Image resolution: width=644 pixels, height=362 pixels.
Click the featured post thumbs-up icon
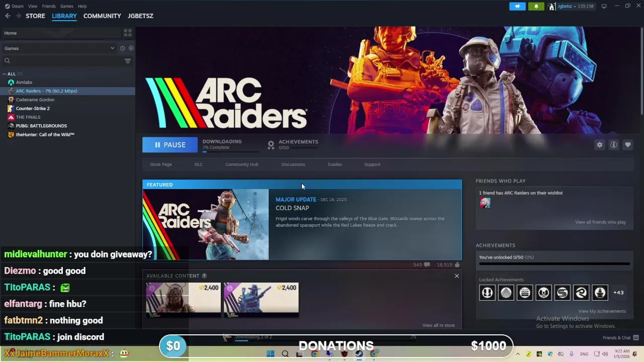(457, 264)
